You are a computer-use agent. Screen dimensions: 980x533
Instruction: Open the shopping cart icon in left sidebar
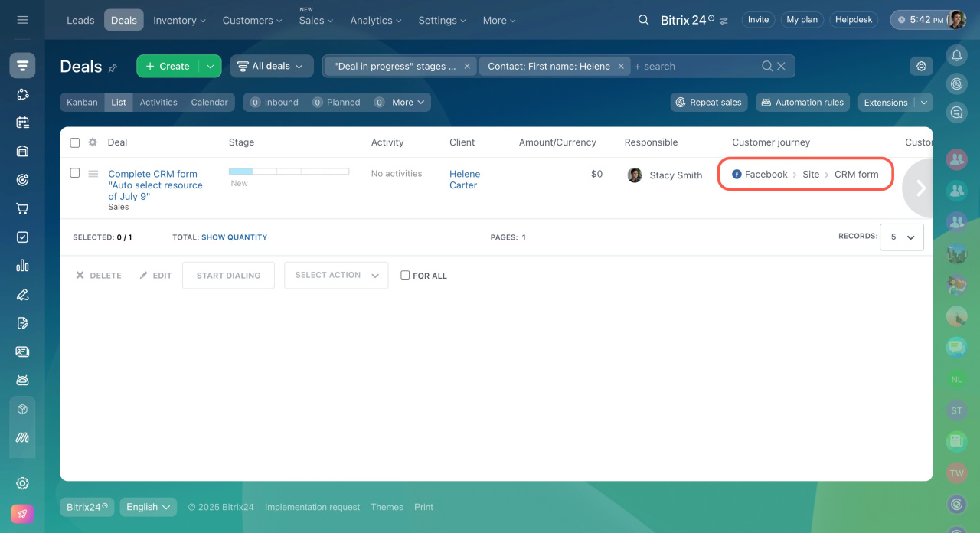point(22,208)
